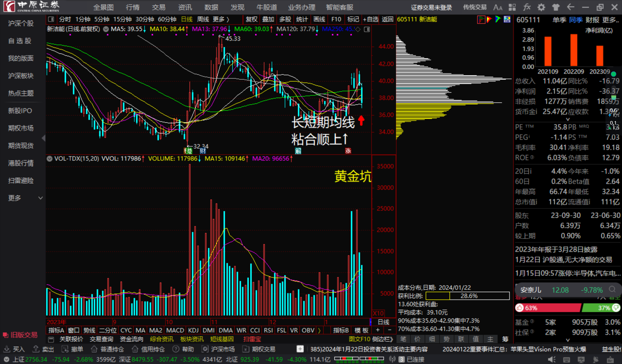Click the speaker icon in the status bar
The width and height of the screenshot is (622, 364).
(552, 359)
